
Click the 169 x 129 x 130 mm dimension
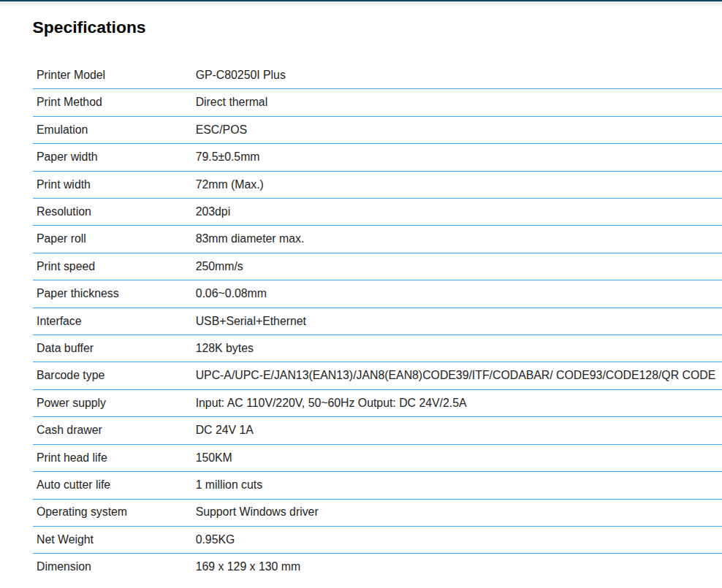coord(248,567)
